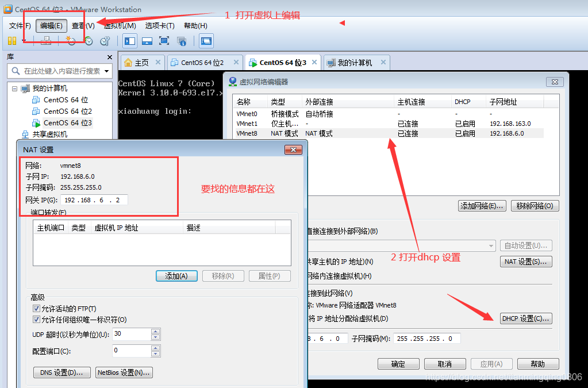Open DHCP 设置(C)... button

(x=526, y=318)
